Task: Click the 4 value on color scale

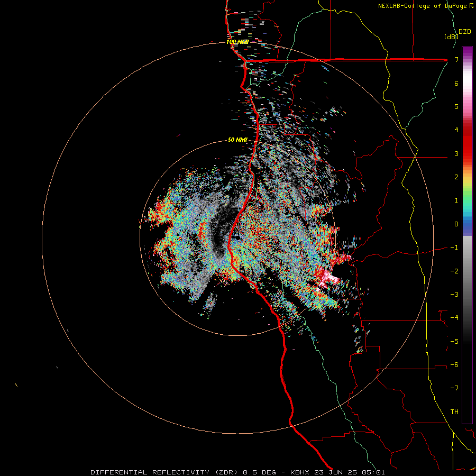Action: point(456,130)
